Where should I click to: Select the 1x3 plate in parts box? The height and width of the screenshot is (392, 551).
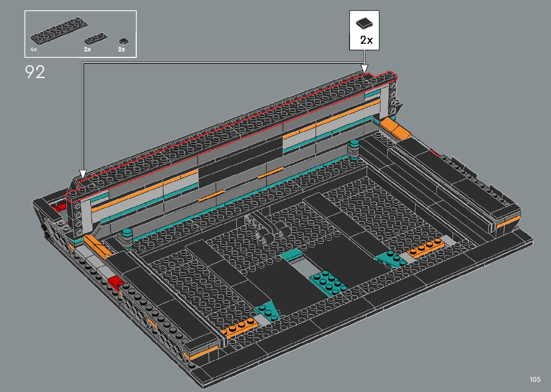point(95,39)
